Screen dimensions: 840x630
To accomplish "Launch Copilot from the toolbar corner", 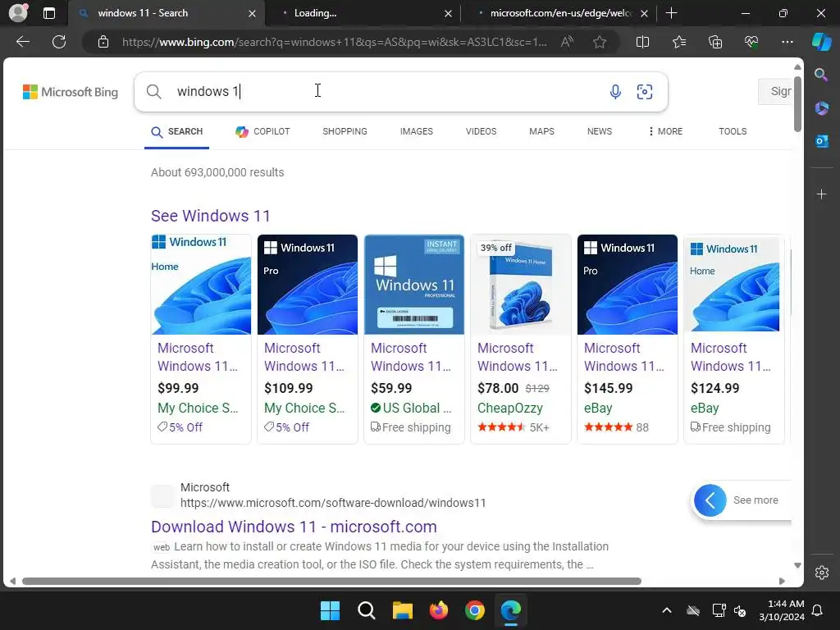I will tap(821, 42).
